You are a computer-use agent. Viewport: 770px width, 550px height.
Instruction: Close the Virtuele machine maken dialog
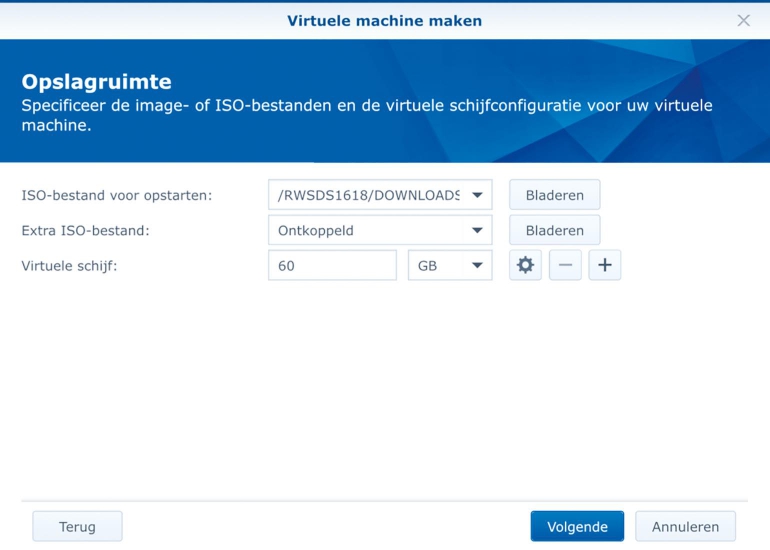(x=743, y=20)
